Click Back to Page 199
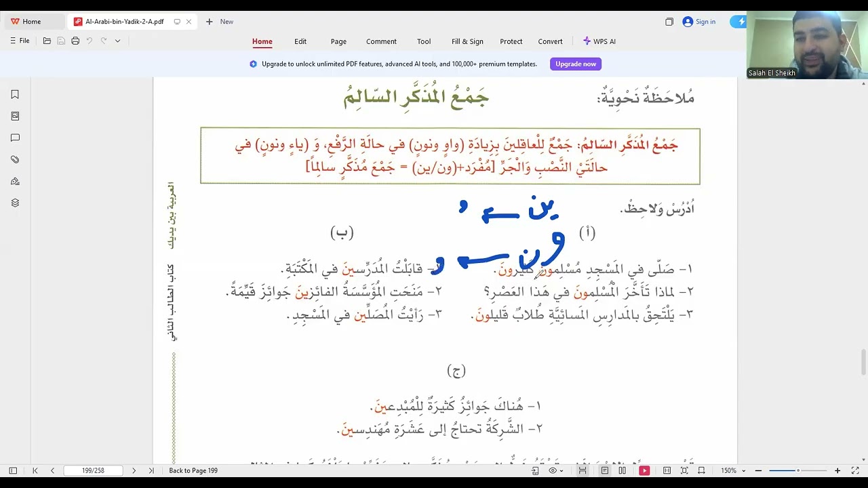The width and height of the screenshot is (868, 488). (193, 470)
